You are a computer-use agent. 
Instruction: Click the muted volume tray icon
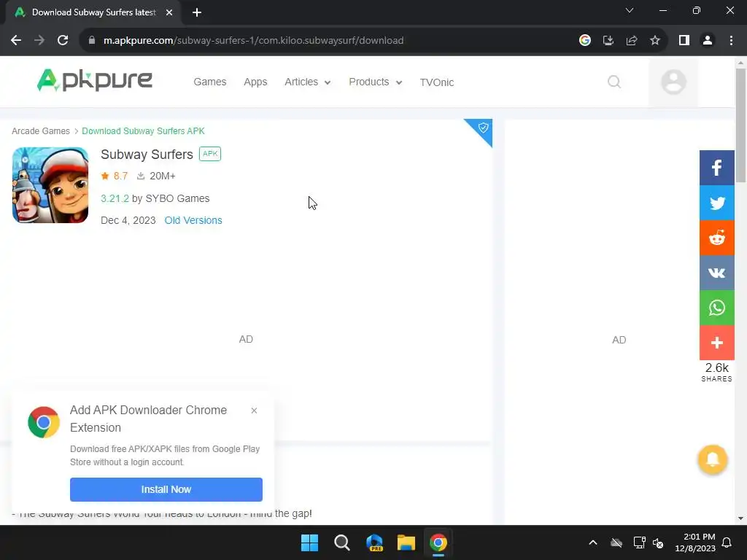coord(659,542)
